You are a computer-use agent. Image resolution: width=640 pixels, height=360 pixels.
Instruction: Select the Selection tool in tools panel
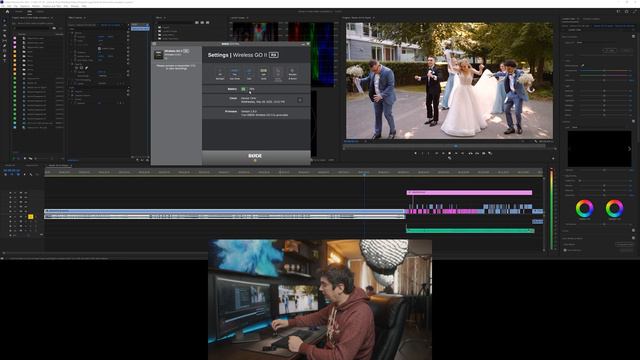click(4, 20)
